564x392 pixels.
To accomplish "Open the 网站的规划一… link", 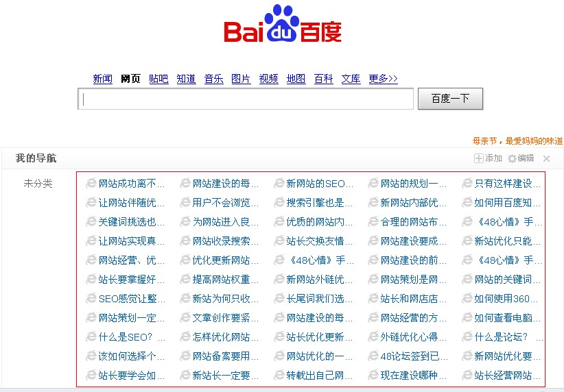I will [x=414, y=184].
